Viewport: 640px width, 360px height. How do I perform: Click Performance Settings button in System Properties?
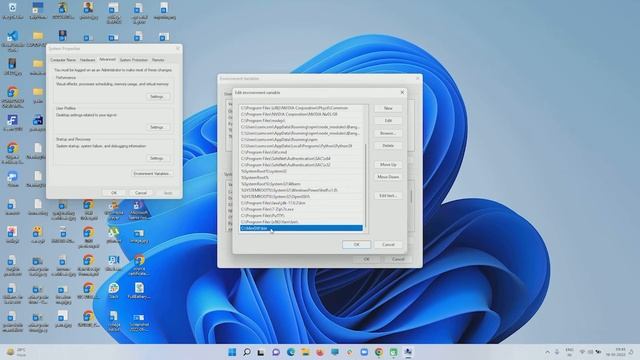(157, 97)
